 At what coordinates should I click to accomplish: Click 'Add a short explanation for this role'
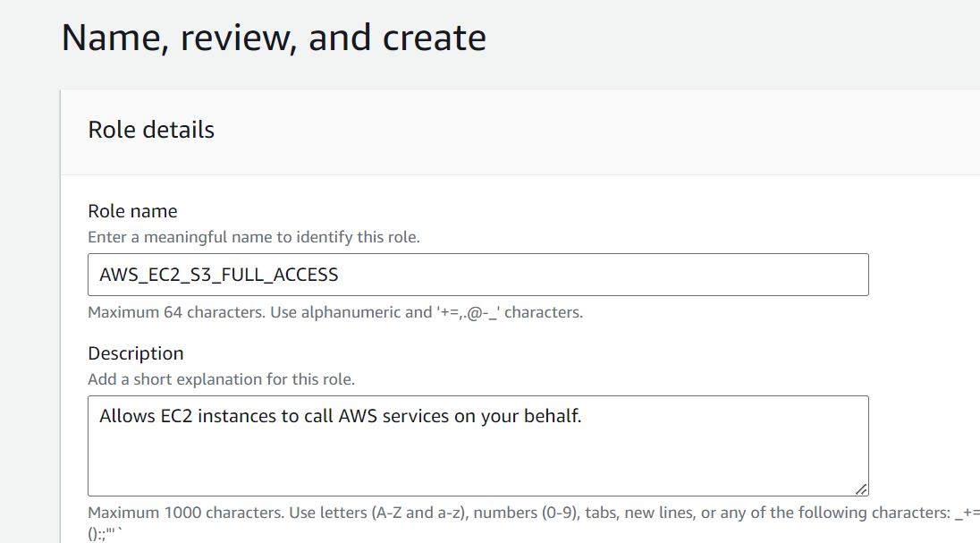click(221, 379)
